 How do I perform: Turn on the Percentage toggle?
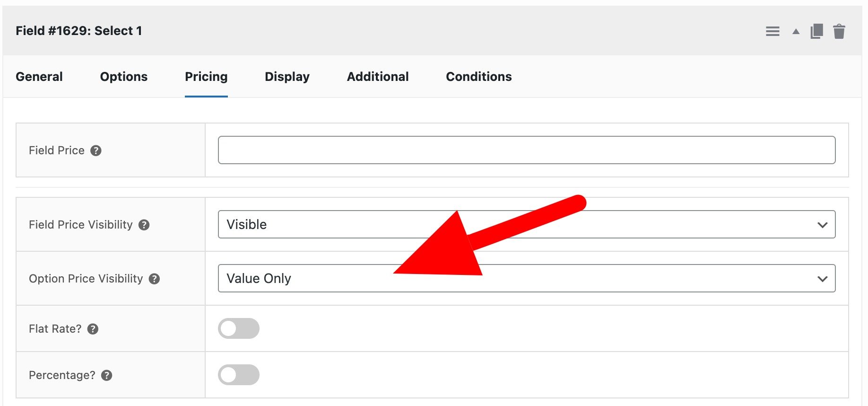[239, 374]
